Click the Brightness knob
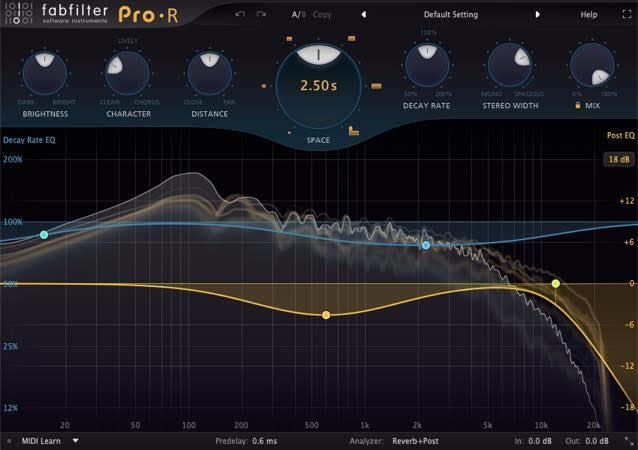This screenshot has width=638, height=450. [x=44, y=73]
